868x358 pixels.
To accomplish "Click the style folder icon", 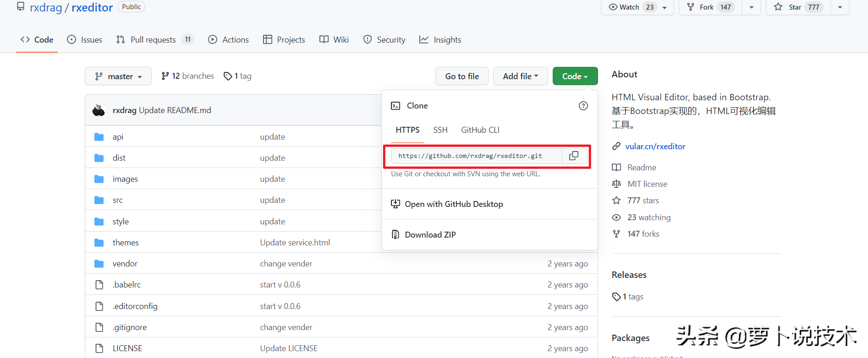I will pyautogui.click(x=99, y=222).
